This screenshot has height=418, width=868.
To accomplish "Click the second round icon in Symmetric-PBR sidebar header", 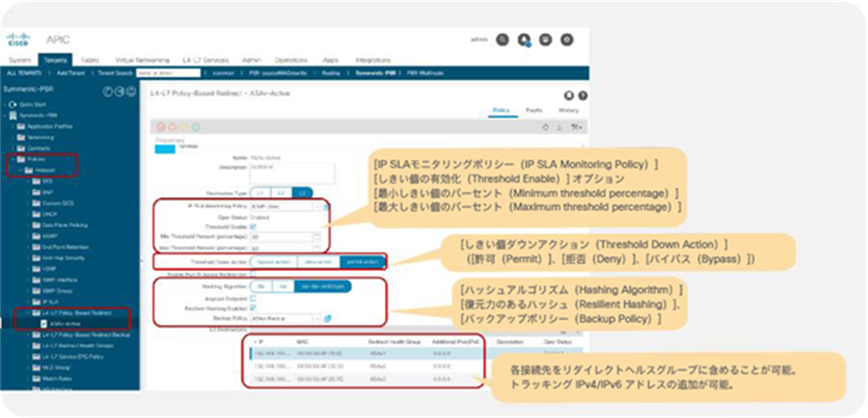I will pyautogui.click(x=119, y=92).
